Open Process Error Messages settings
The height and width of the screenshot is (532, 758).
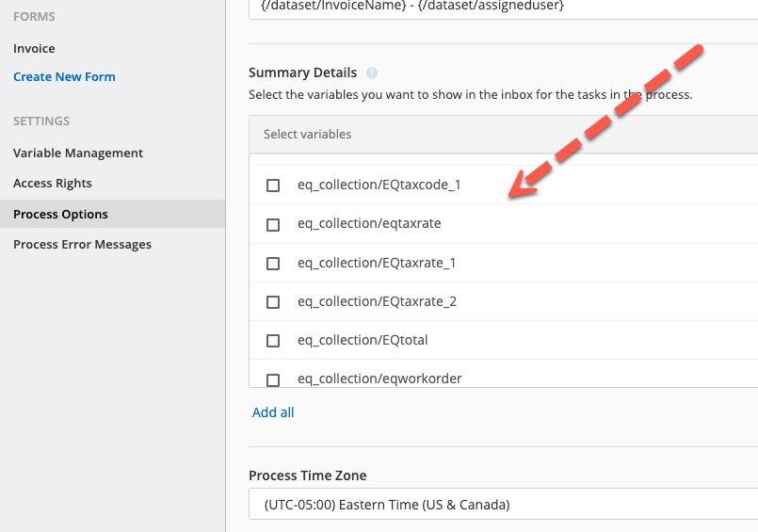(x=82, y=245)
